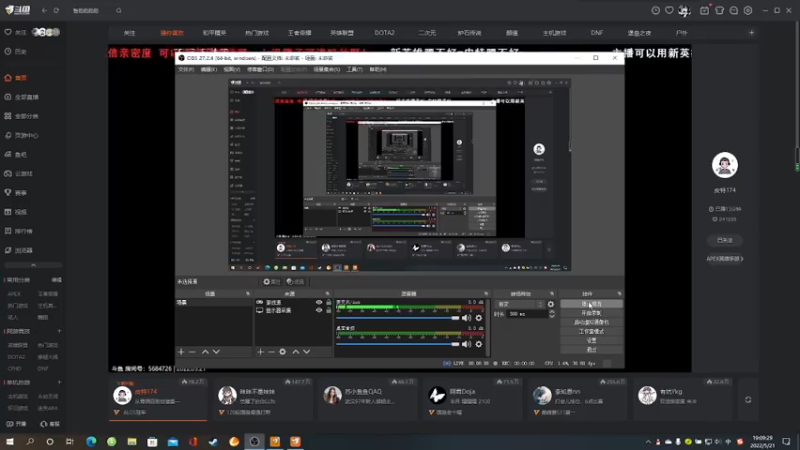Expand the 网游竞技 category with its plus
The width and height of the screenshot is (800, 450).
[x=59, y=331]
